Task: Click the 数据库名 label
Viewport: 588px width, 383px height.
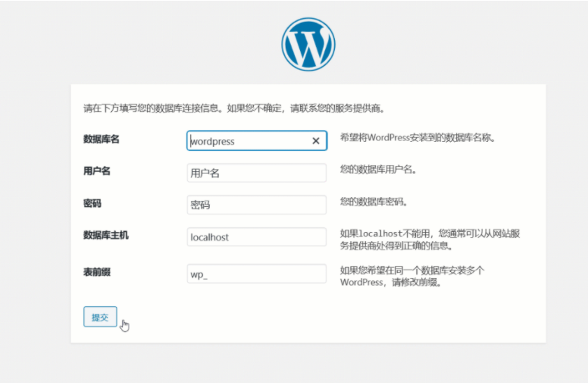Action: [101, 139]
